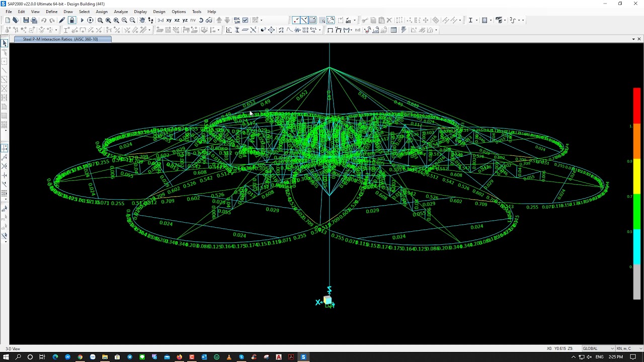
Task: Switch to the yz plane view
Action: 185,20
